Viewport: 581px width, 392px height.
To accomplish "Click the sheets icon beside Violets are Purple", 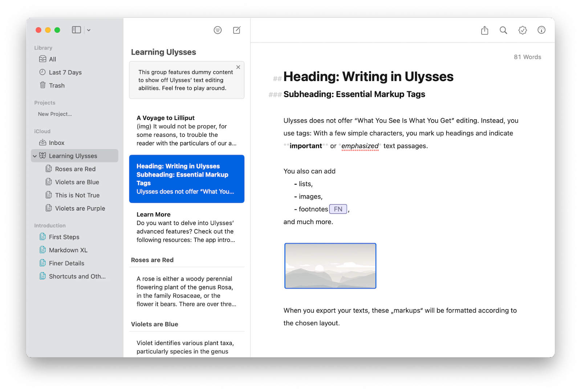I will [x=49, y=208].
